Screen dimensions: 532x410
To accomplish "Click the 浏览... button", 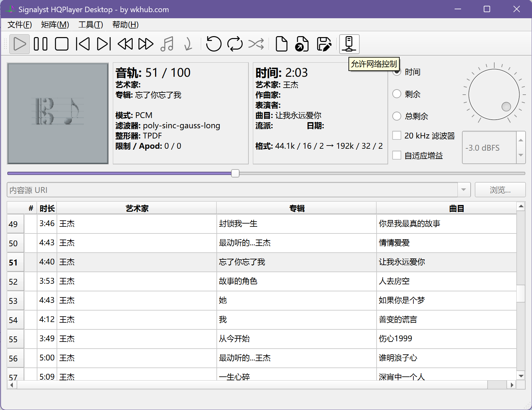I will pos(500,190).
